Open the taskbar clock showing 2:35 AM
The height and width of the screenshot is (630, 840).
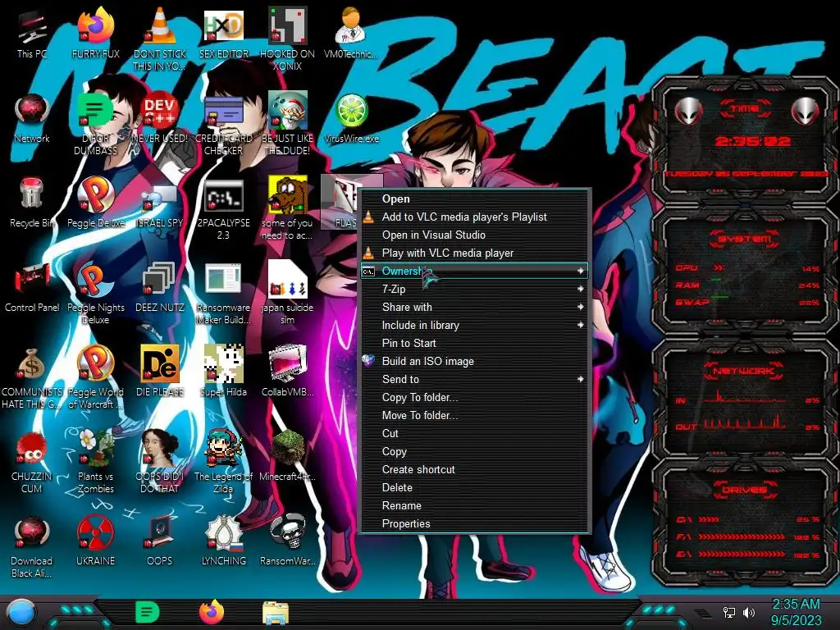click(796, 612)
